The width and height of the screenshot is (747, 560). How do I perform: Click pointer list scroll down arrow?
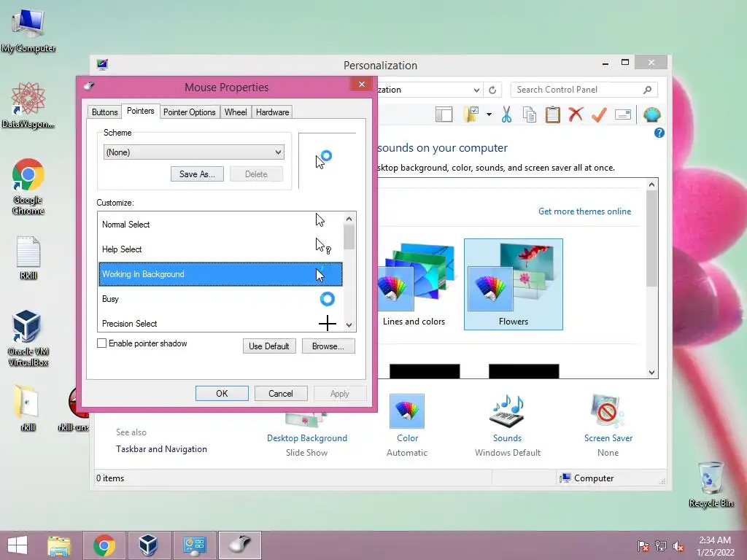(349, 325)
